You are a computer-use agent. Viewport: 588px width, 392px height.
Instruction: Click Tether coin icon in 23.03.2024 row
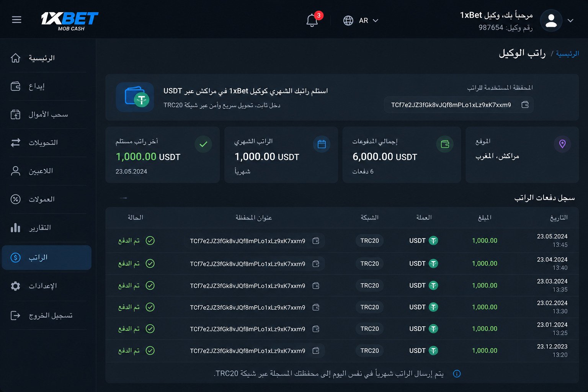pyautogui.click(x=433, y=285)
